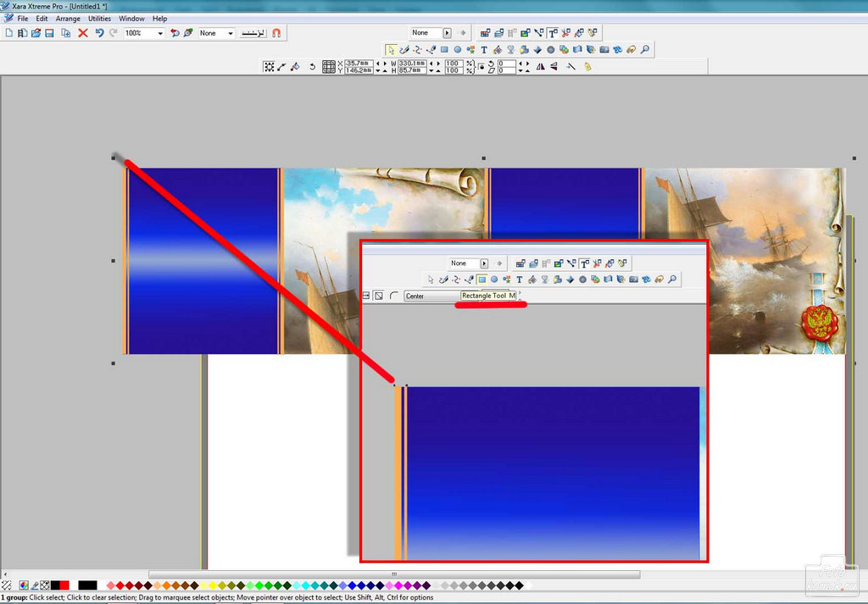
Task: Toggle the magnet Snap to objects button
Action: (276, 33)
